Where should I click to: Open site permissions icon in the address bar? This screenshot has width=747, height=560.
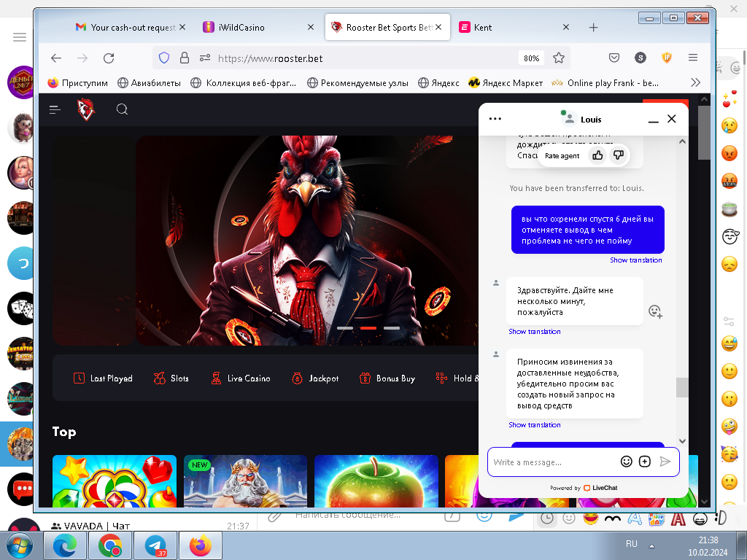[x=205, y=58]
